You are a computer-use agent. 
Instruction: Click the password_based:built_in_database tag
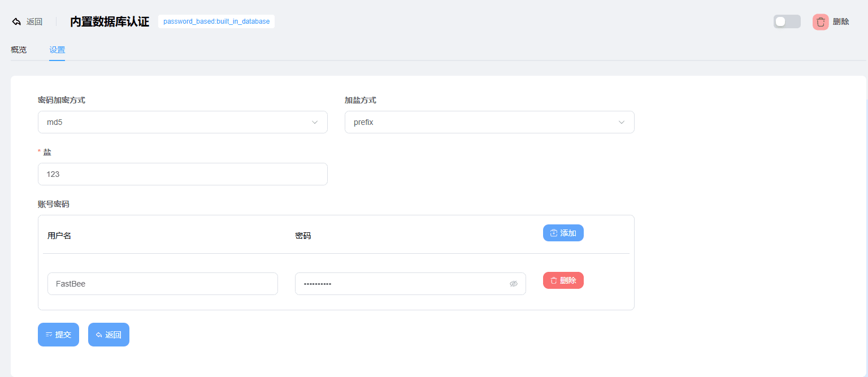tap(216, 21)
